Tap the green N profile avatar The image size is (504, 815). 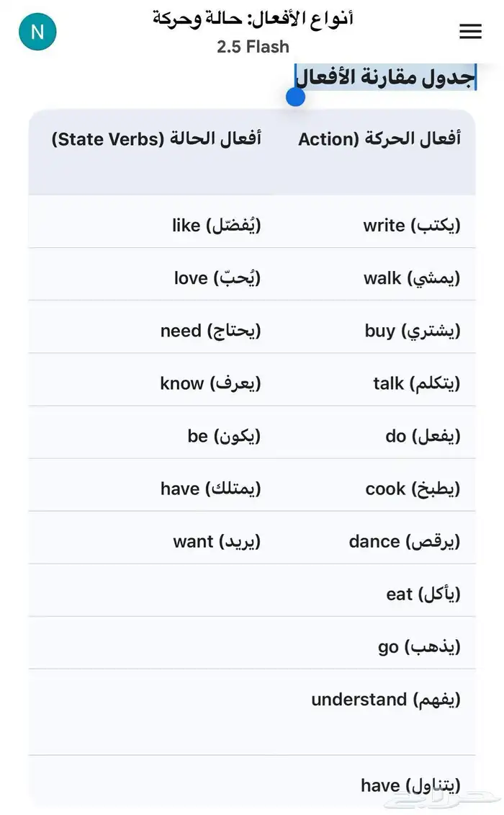pos(37,32)
